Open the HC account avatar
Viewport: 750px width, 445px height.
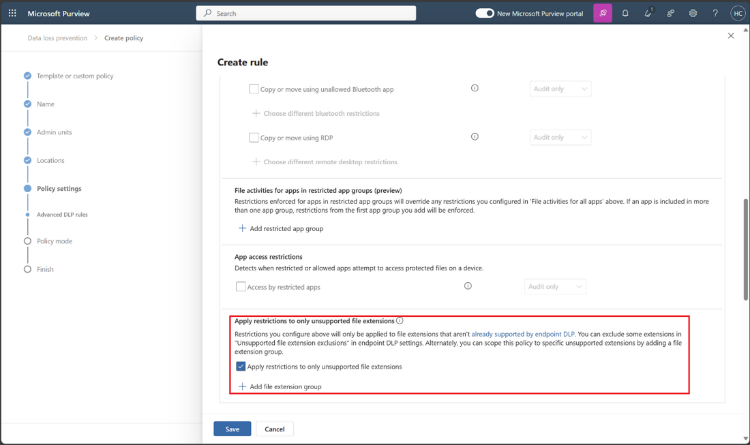[738, 13]
